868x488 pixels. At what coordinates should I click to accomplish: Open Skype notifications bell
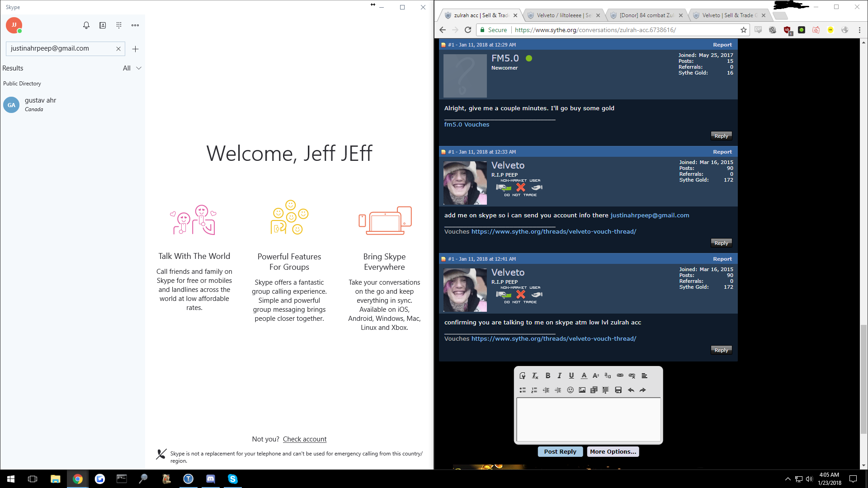(86, 25)
